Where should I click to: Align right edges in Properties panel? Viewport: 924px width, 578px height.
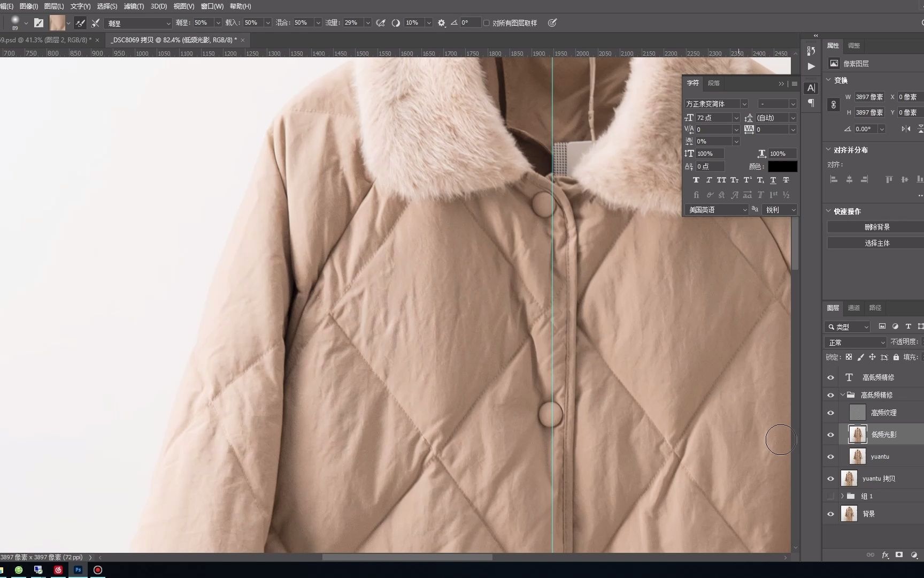tap(865, 180)
